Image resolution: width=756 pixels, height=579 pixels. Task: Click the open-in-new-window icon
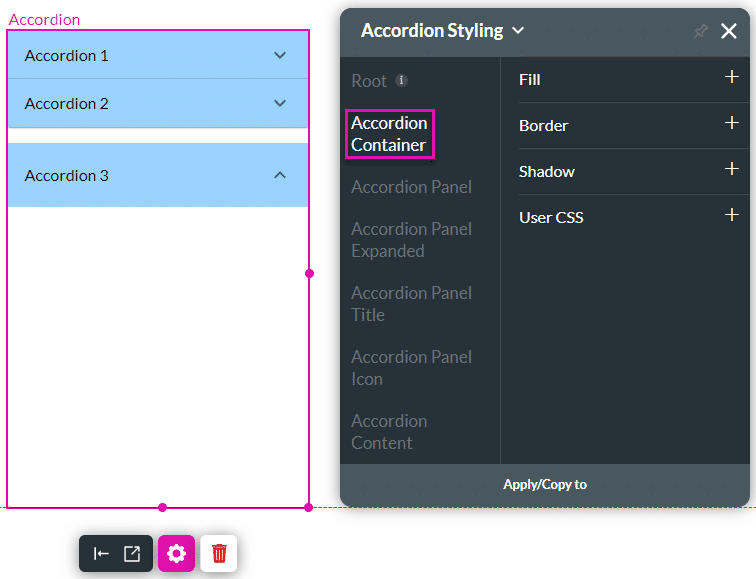click(132, 553)
